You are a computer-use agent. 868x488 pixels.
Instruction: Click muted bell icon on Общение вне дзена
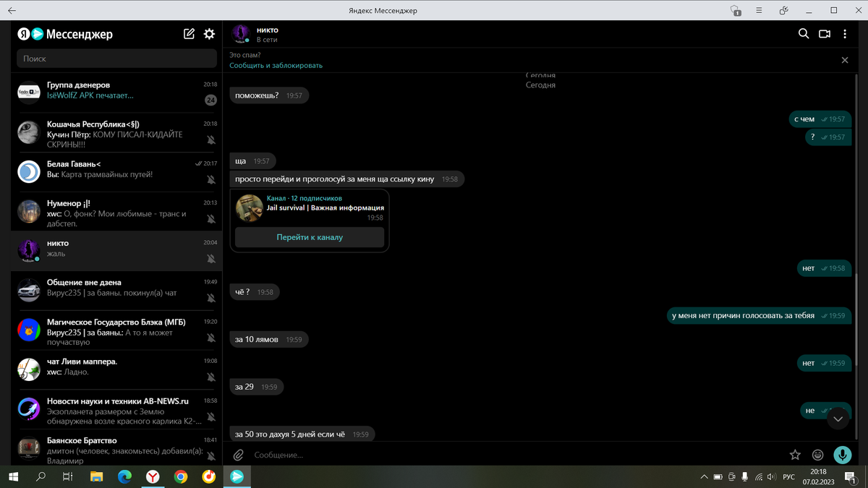tap(210, 298)
